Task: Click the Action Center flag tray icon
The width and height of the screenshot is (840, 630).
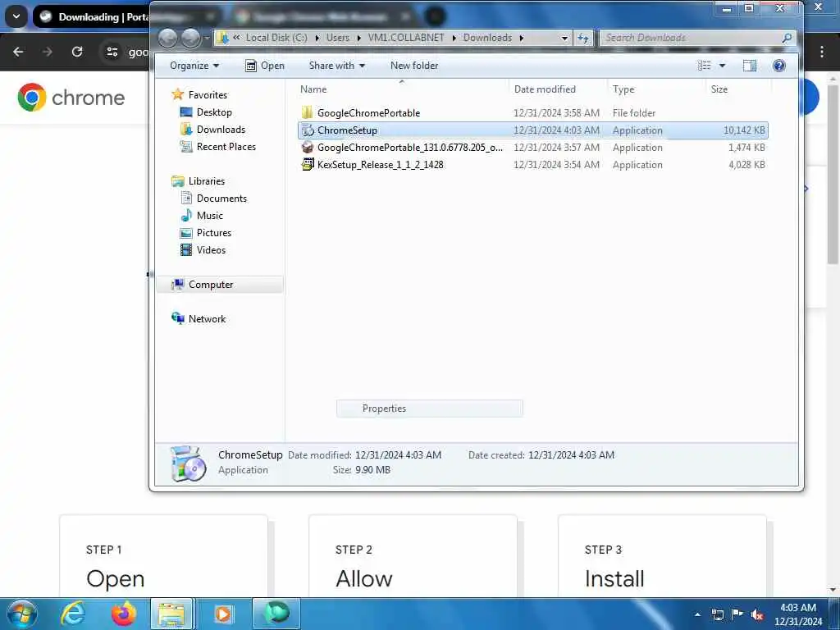Action: coord(737,615)
